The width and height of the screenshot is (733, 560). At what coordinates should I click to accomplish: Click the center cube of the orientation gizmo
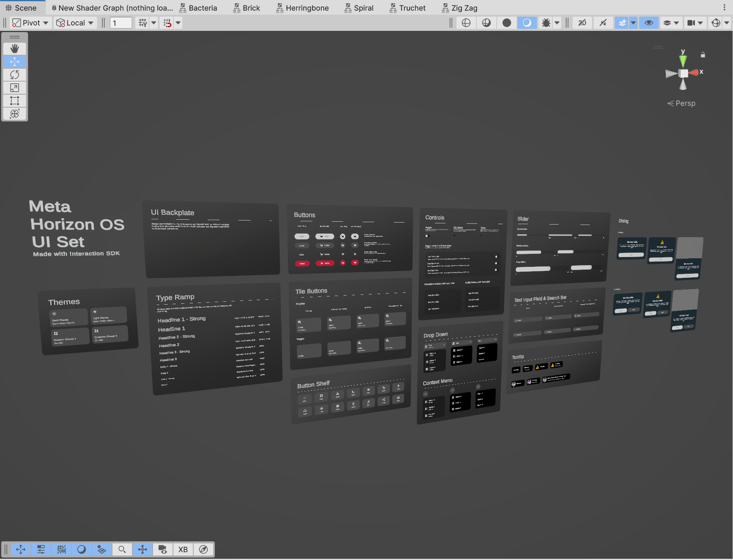click(x=684, y=73)
